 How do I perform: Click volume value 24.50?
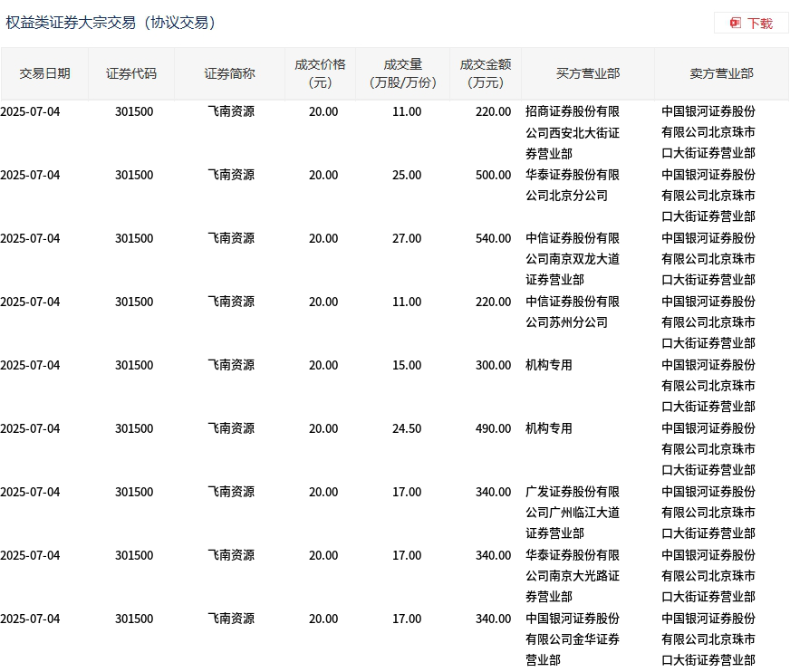tap(407, 428)
